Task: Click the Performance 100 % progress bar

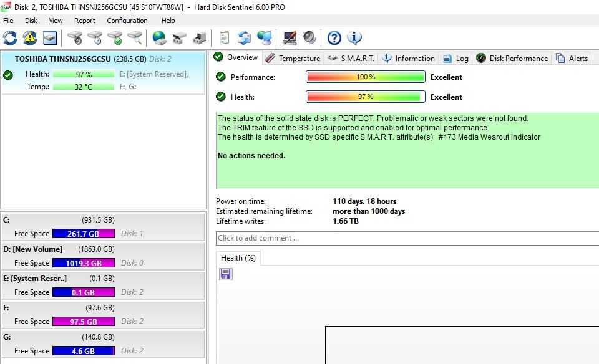Action: coord(366,77)
